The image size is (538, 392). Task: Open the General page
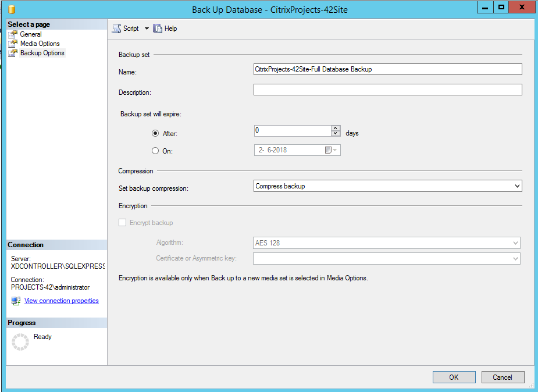pos(31,34)
